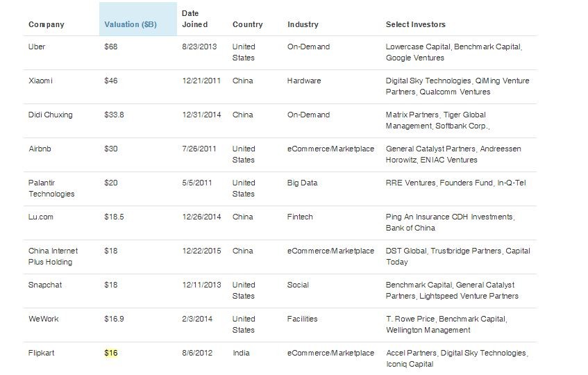The width and height of the screenshot is (588, 375).
Task: Click the Airbnb company name
Action: tap(40, 149)
